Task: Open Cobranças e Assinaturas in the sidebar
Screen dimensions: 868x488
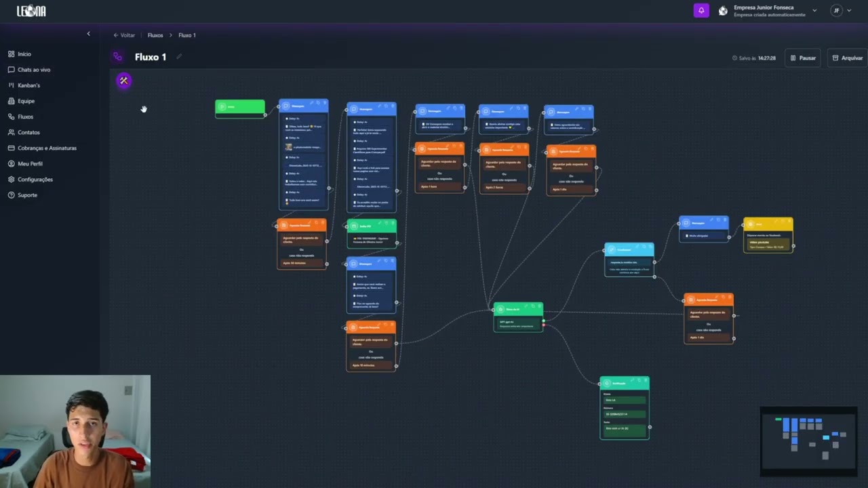Action: (x=42, y=148)
